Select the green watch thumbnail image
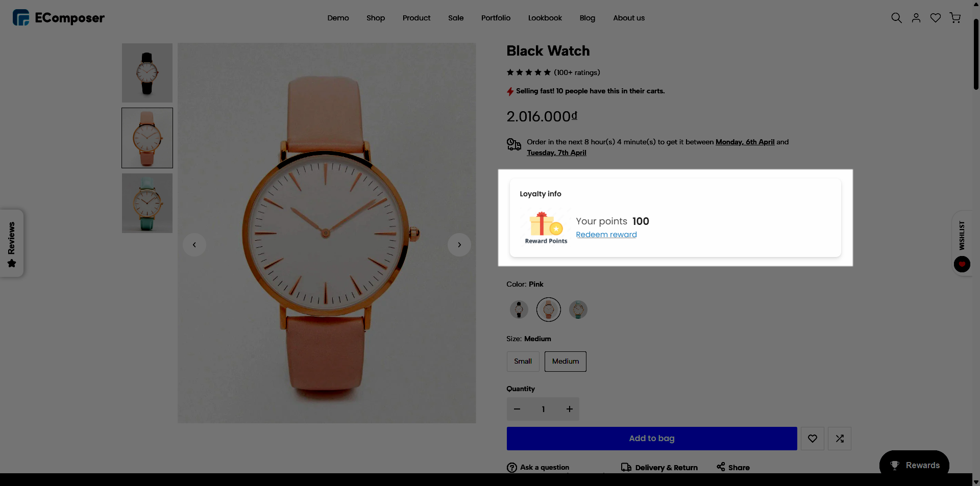 pos(147,203)
